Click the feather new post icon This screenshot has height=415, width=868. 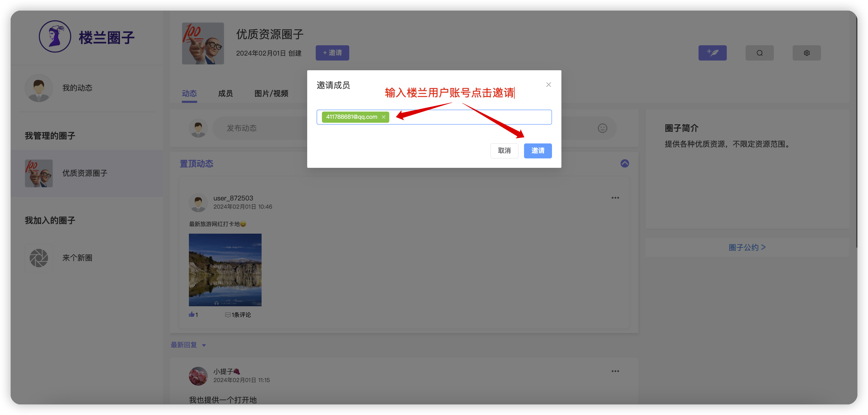point(712,53)
